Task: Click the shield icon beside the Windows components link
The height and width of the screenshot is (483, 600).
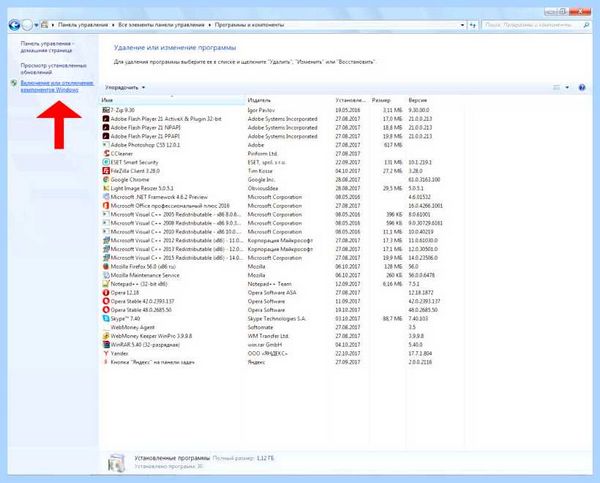Action: (14, 83)
